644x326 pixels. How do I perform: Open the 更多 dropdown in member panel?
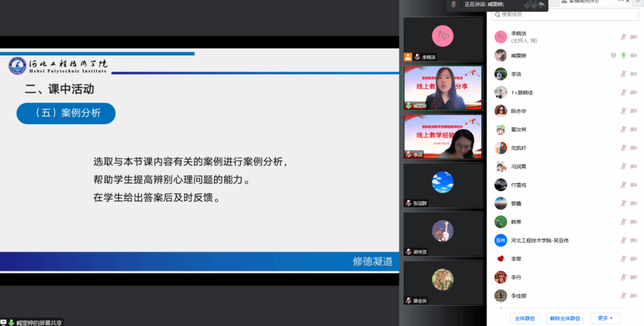pos(604,318)
